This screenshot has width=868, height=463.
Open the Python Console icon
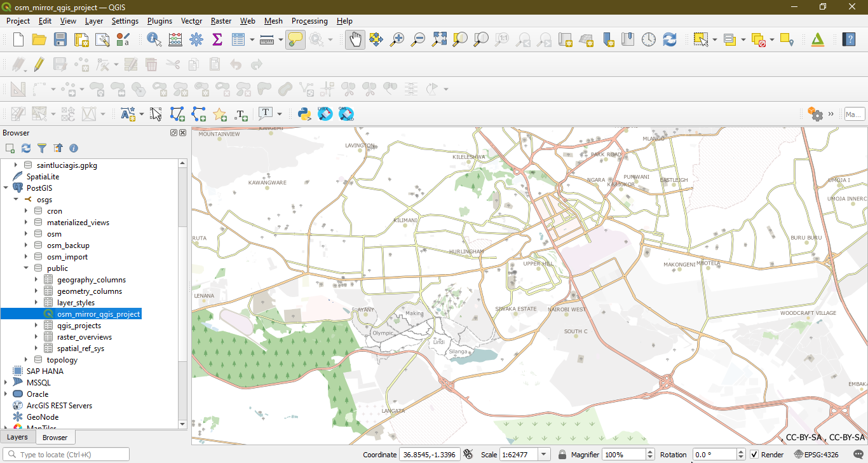(304, 114)
